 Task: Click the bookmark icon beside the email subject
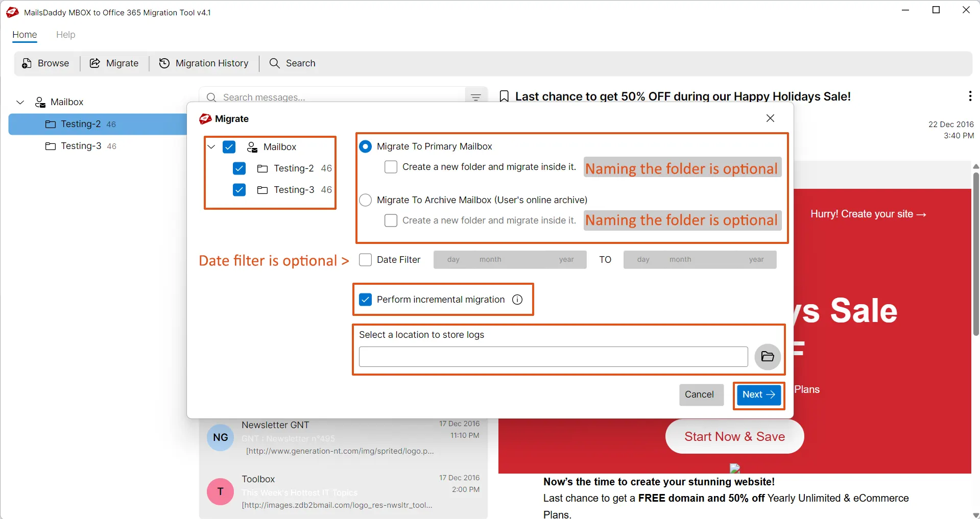pyautogui.click(x=504, y=96)
